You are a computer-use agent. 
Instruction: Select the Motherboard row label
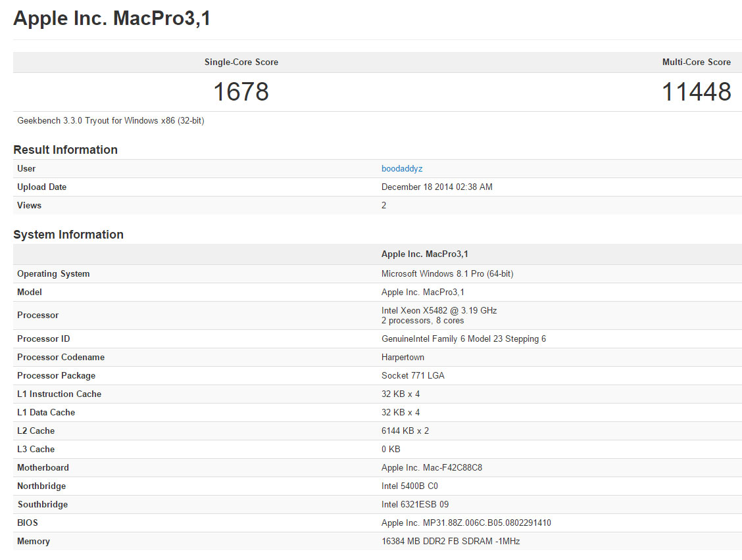pyautogui.click(x=43, y=467)
